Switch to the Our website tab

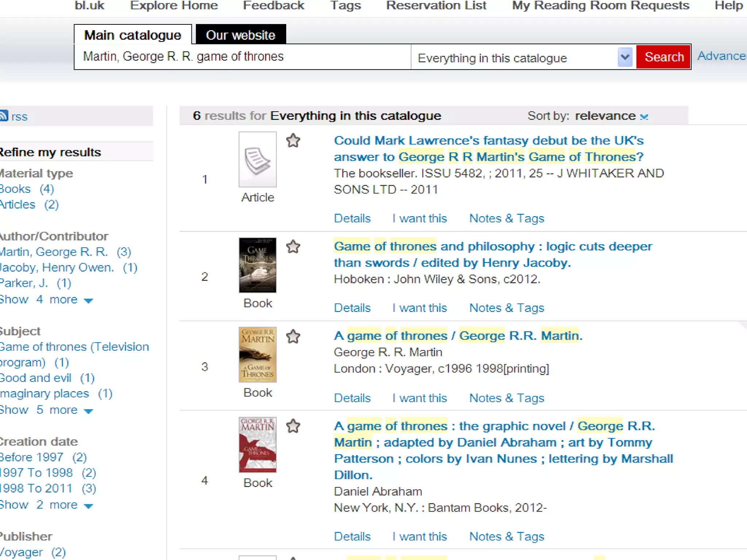(241, 35)
